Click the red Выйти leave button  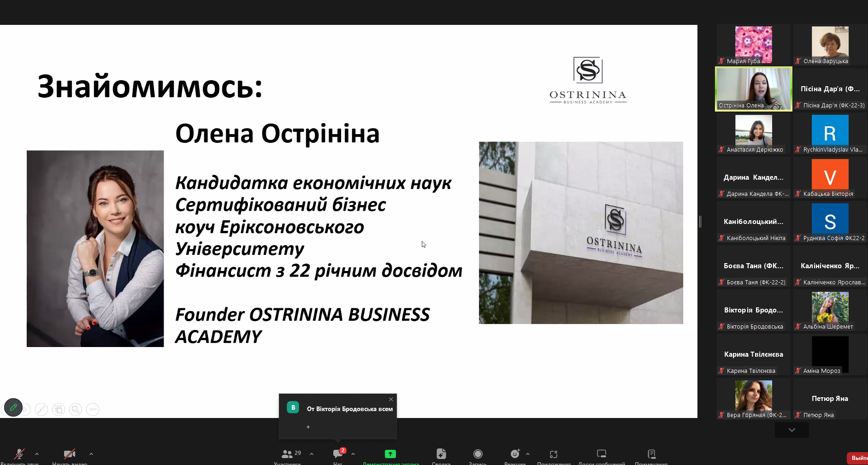(x=858, y=458)
